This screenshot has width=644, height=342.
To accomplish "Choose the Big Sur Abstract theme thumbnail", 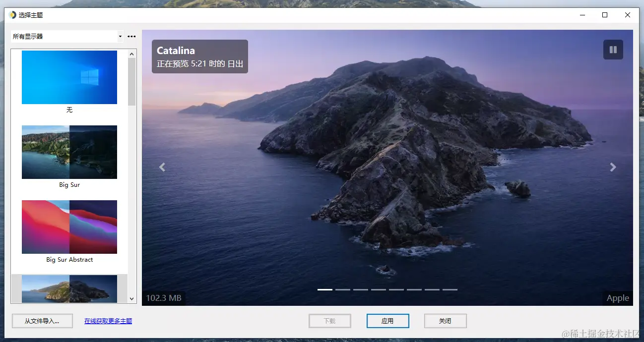I will [69, 227].
